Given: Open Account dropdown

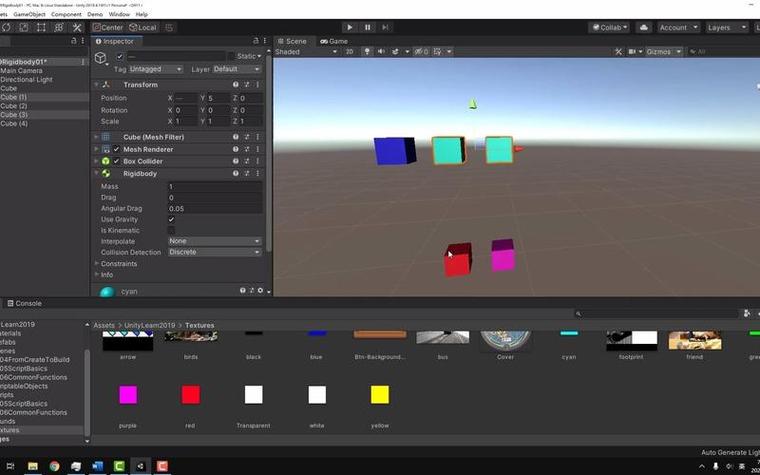Looking at the screenshot, I should (678, 28).
